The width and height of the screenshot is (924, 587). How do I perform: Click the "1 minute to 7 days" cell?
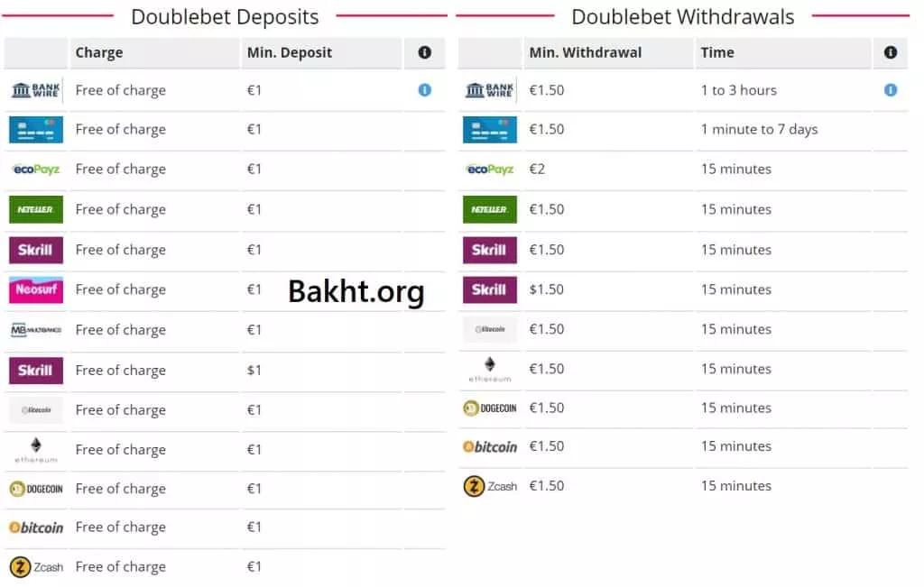(x=759, y=130)
